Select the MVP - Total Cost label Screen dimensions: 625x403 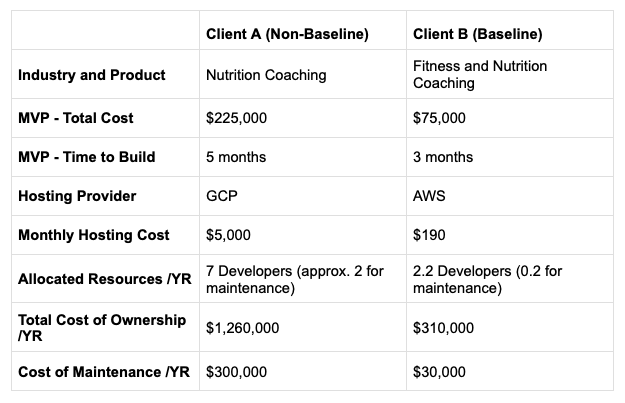(76, 118)
